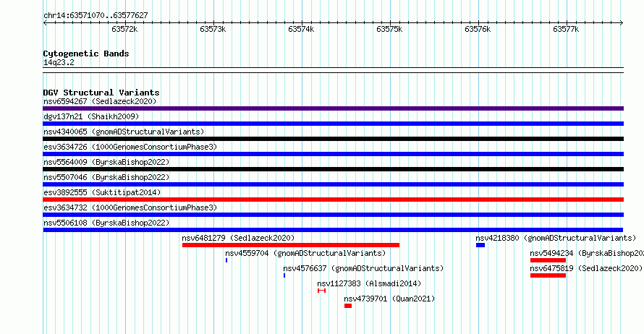Click esv3892555 (Suktitipat2014) label
644x334 pixels.
(102, 192)
